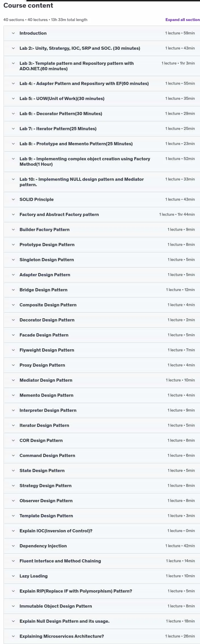
Task: Select Lab 9 Factory Method section heading
Action: [85, 161]
